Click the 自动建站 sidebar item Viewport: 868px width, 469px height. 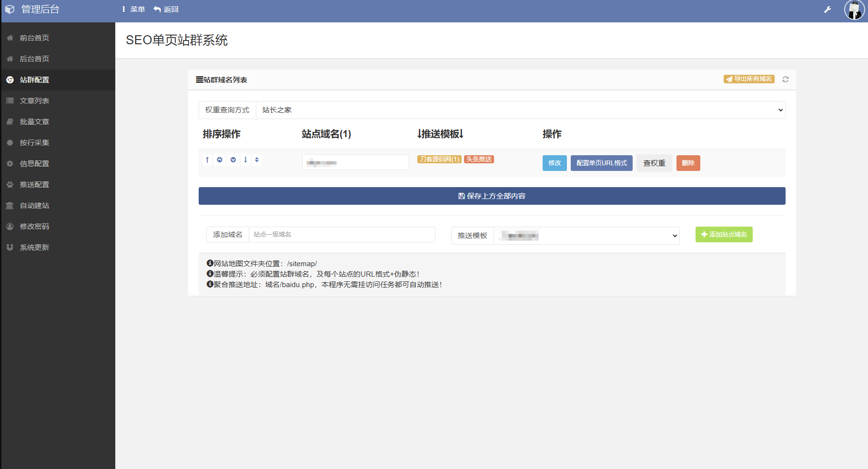coord(34,205)
